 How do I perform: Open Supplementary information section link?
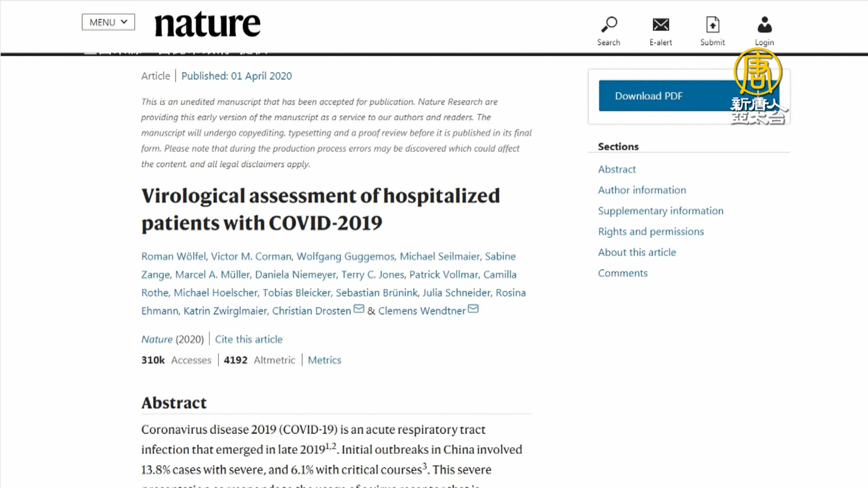660,211
